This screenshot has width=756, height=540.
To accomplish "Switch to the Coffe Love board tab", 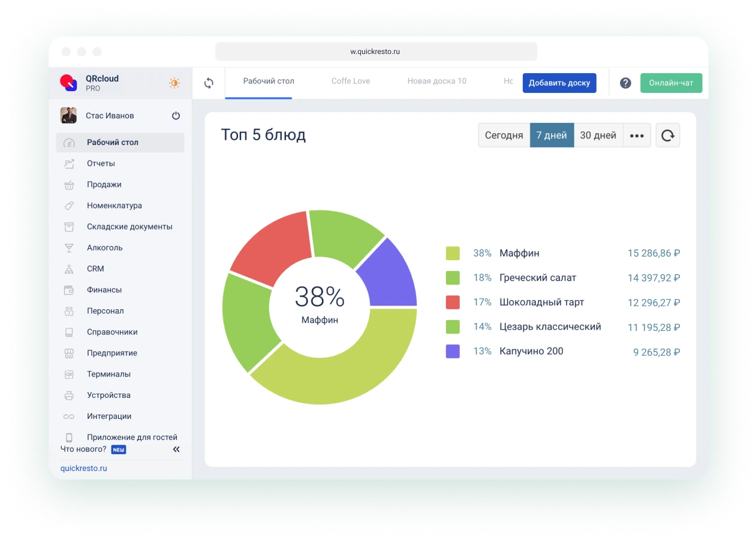I will [x=351, y=81].
